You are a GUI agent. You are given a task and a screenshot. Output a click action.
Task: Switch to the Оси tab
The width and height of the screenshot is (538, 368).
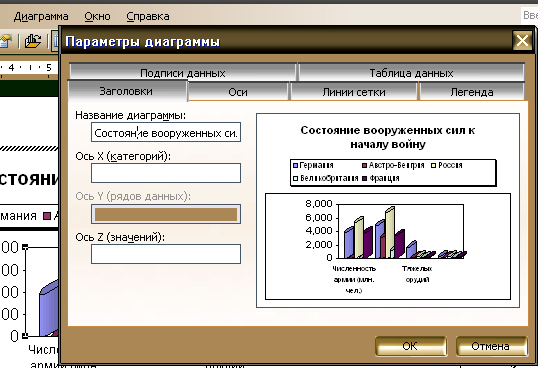(238, 92)
